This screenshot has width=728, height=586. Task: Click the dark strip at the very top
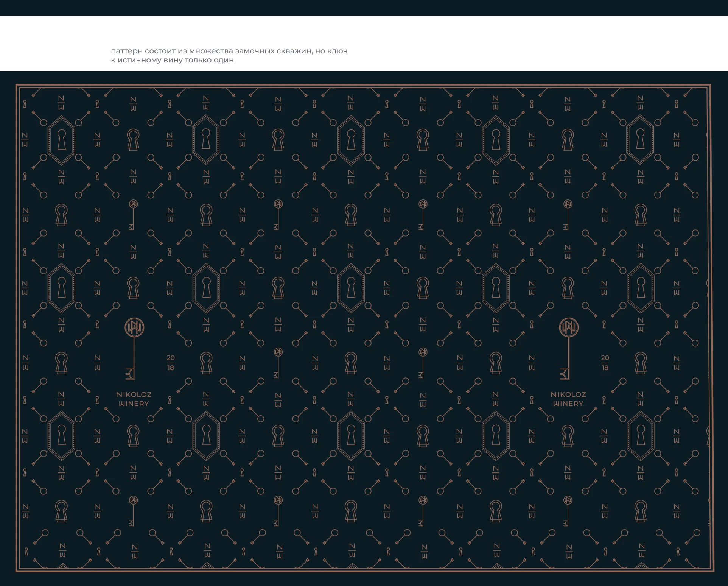363,8
